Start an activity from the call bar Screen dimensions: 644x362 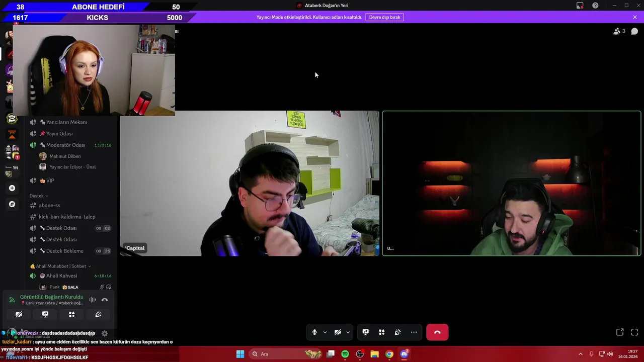pyautogui.click(x=382, y=332)
